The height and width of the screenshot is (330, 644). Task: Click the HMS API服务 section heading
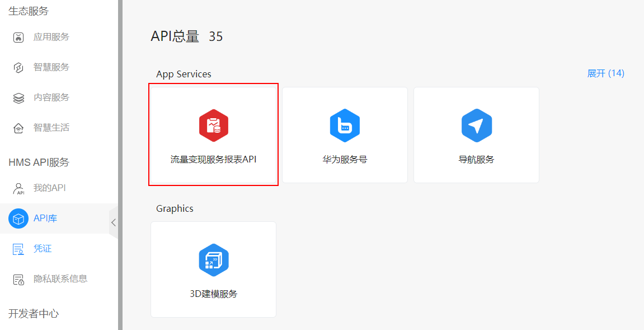(39, 162)
